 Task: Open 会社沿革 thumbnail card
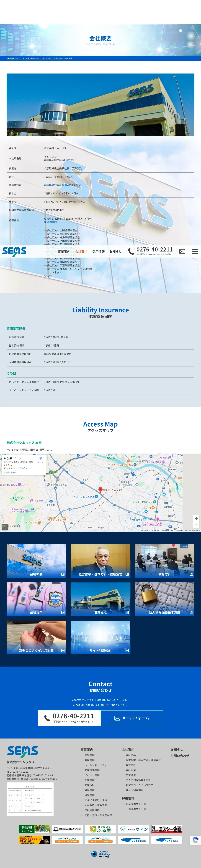[x=36, y=599]
